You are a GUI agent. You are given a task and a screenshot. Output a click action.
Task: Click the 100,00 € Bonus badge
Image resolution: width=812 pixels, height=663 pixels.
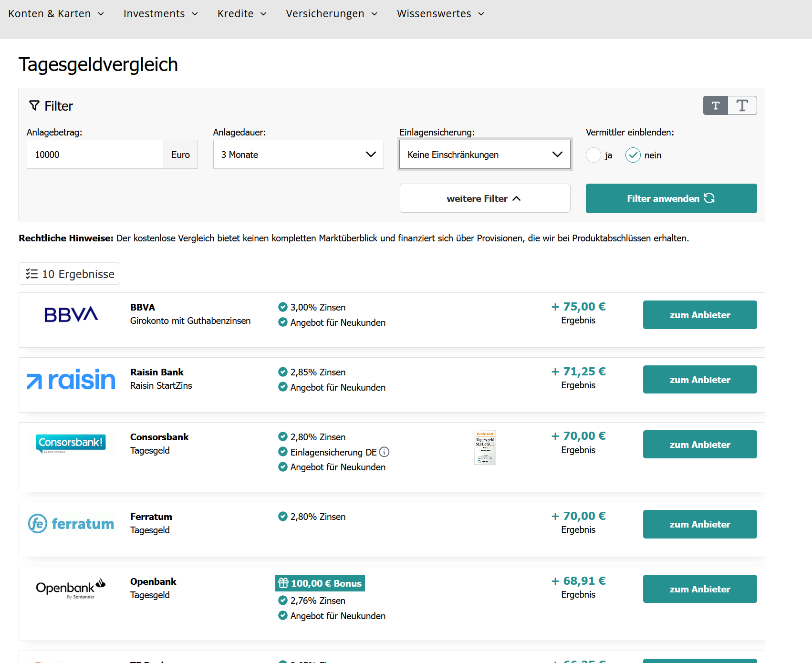point(320,583)
